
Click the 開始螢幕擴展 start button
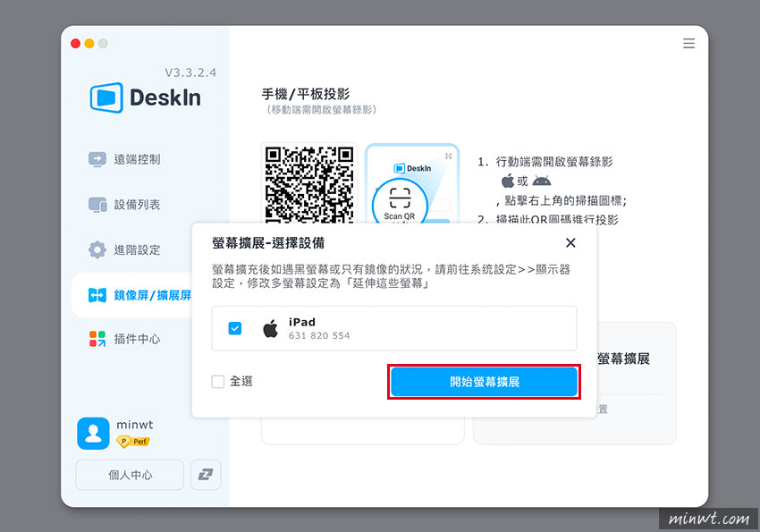coord(484,380)
